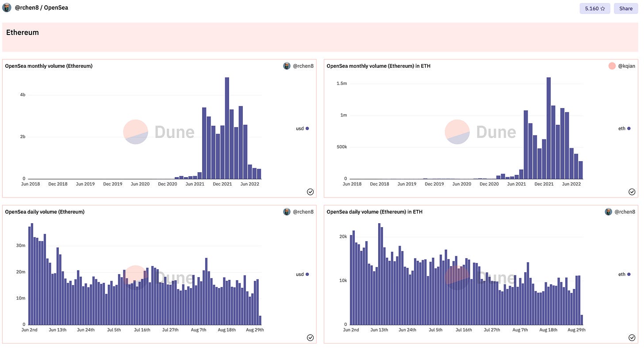Image resolution: width=644 pixels, height=348 pixels.
Task: Click the "20k" axis label on daily ETH chart
Action: [343, 236]
